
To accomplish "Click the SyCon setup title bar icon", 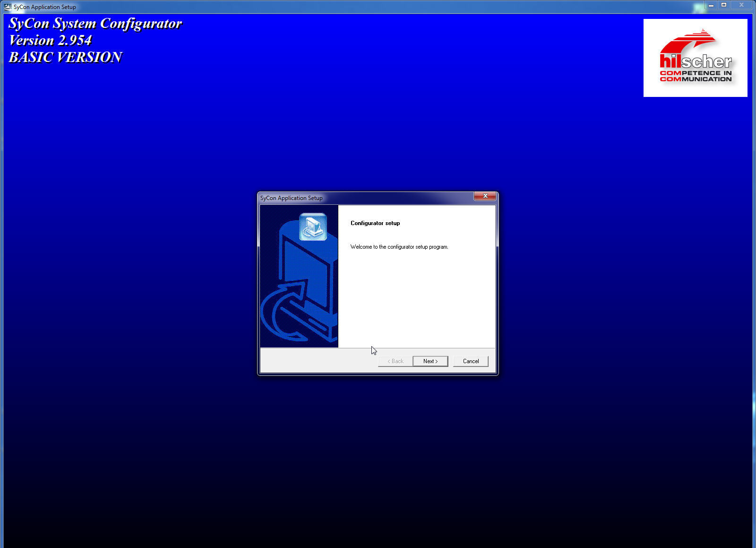I will (8, 7).
